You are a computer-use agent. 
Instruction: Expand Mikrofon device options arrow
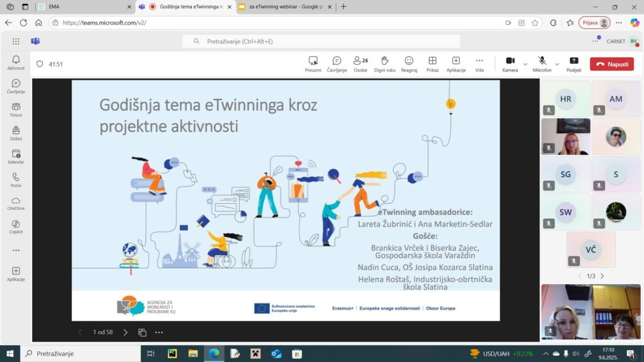[x=557, y=64]
